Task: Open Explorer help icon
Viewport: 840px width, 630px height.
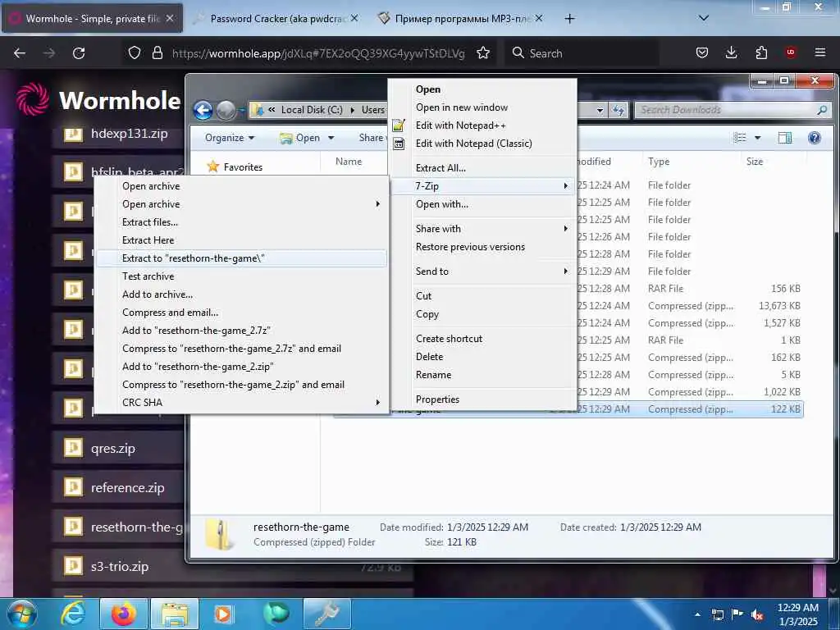Action: point(815,138)
